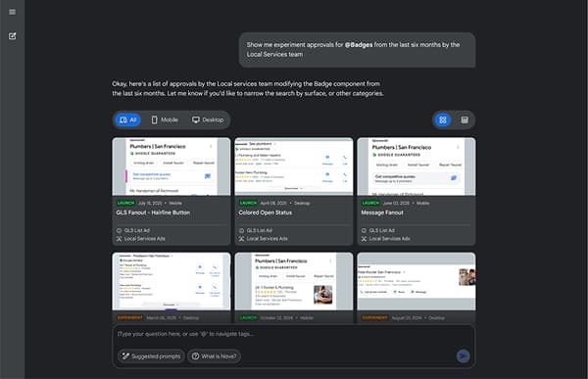Start a new chat with the compose icon
The height and width of the screenshot is (379, 588).
13,36
